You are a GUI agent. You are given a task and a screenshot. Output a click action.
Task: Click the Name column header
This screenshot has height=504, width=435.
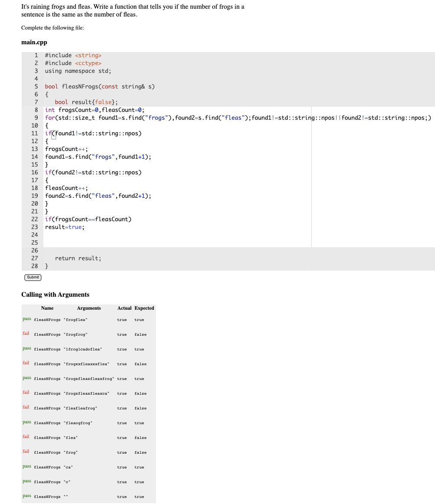point(47,308)
